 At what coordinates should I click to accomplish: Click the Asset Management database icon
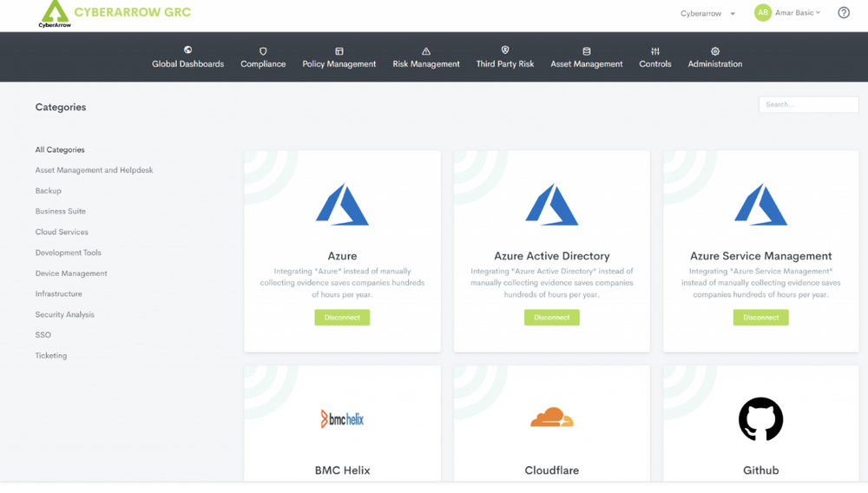pyautogui.click(x=586, y=51)
